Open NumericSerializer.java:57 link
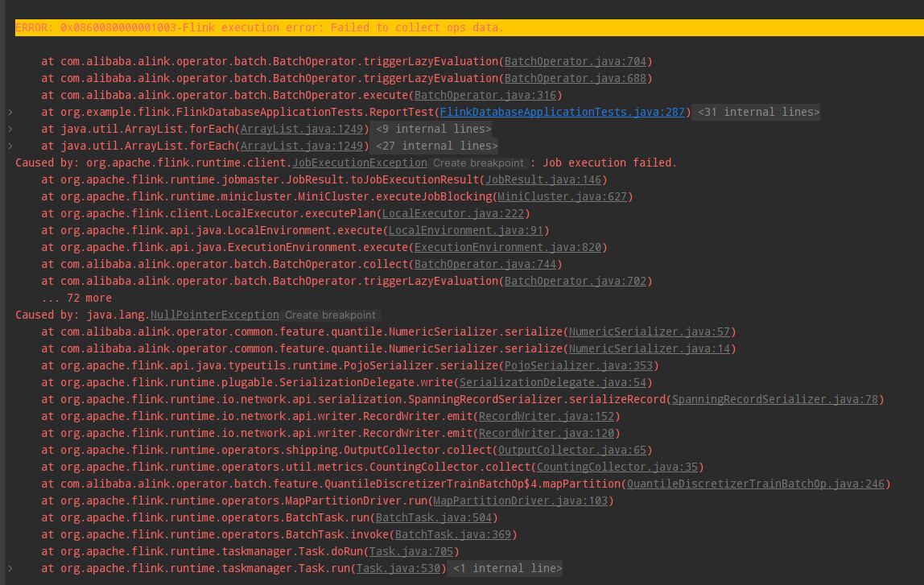Screen dimensions: 924x585 coord(650,332)
